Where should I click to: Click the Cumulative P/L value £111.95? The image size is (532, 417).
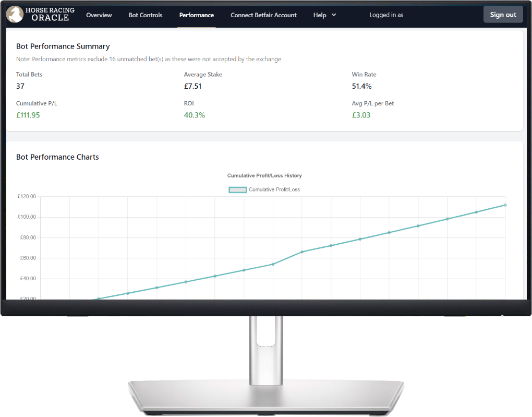[28, 115]
